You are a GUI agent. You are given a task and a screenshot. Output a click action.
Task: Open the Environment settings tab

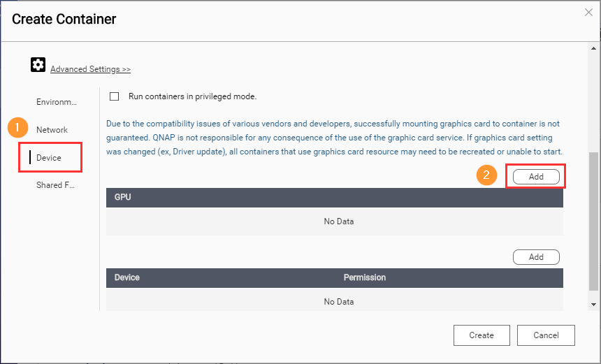(x=56, y=102)
